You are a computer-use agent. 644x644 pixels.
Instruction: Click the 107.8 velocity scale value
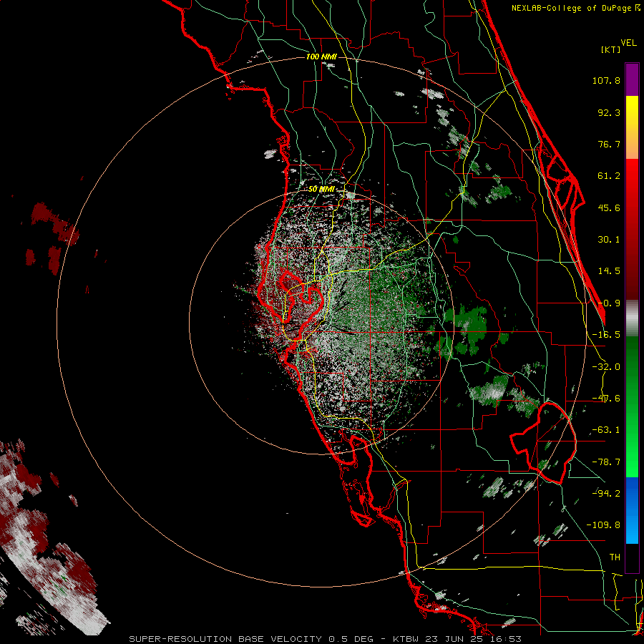[x=606, y=80]
